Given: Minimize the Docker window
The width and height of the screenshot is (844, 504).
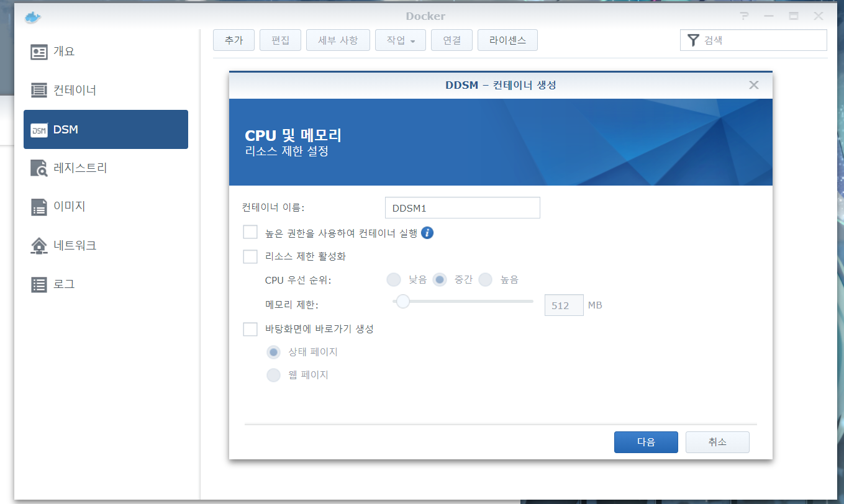Looking at the screenshot, I should click(769, 17).
